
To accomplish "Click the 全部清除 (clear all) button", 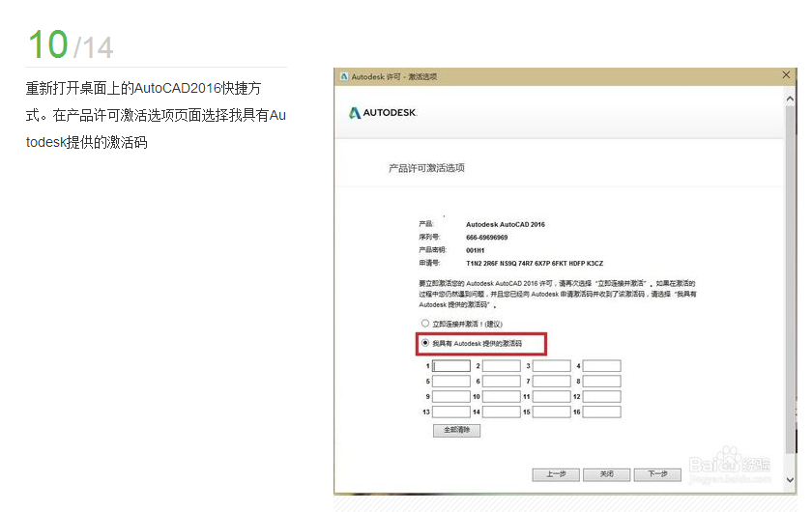I will 456,430.
